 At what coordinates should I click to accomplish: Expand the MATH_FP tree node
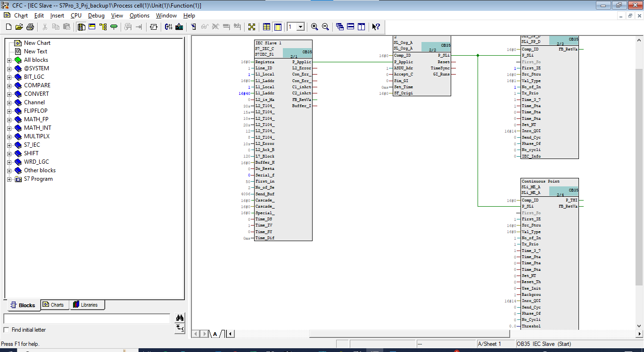pyautogui.click(x=9, y=119)
